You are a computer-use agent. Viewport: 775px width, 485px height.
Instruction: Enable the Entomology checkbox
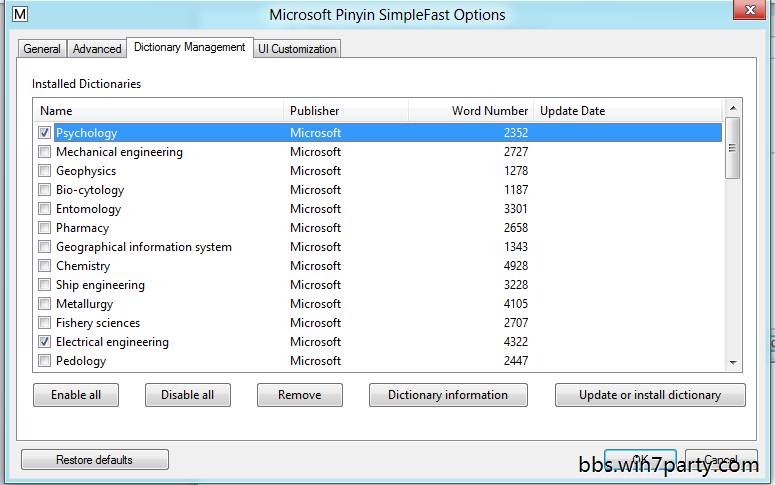tap(44, 209)
